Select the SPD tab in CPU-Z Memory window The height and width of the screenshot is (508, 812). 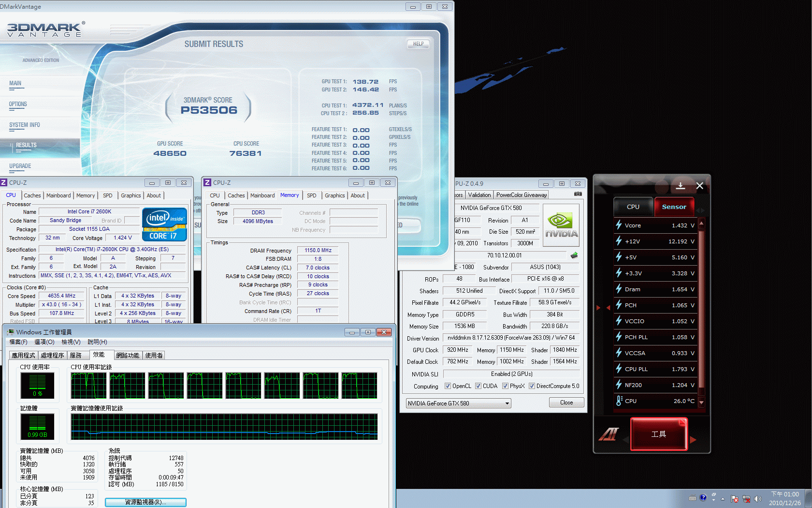click(312, 195)
